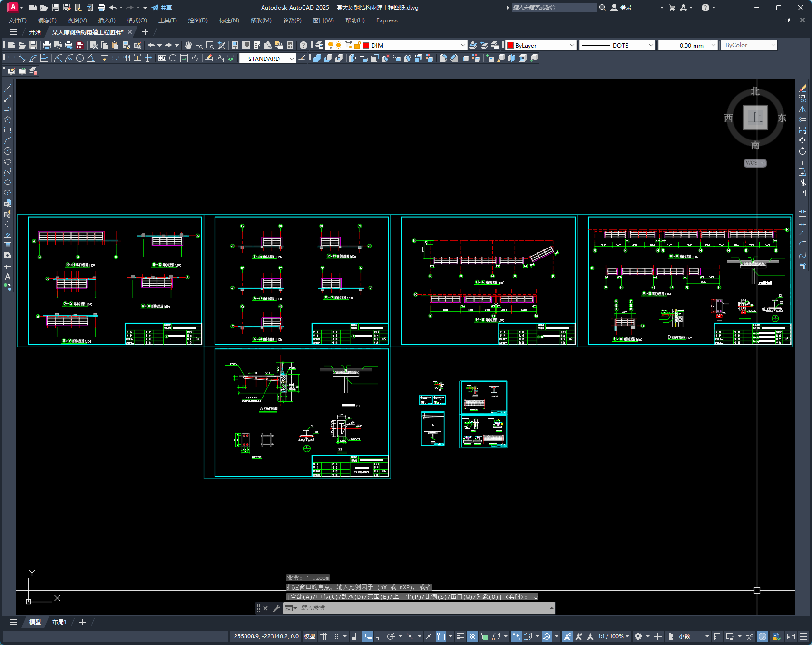
Task: Toggle ortho mode in status bar
Action: pos(379,636)
